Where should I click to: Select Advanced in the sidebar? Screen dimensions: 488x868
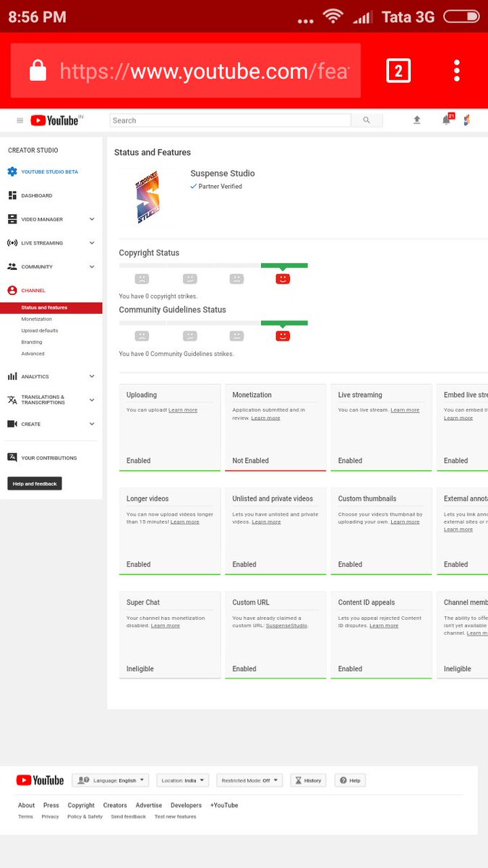click(33, 354)
